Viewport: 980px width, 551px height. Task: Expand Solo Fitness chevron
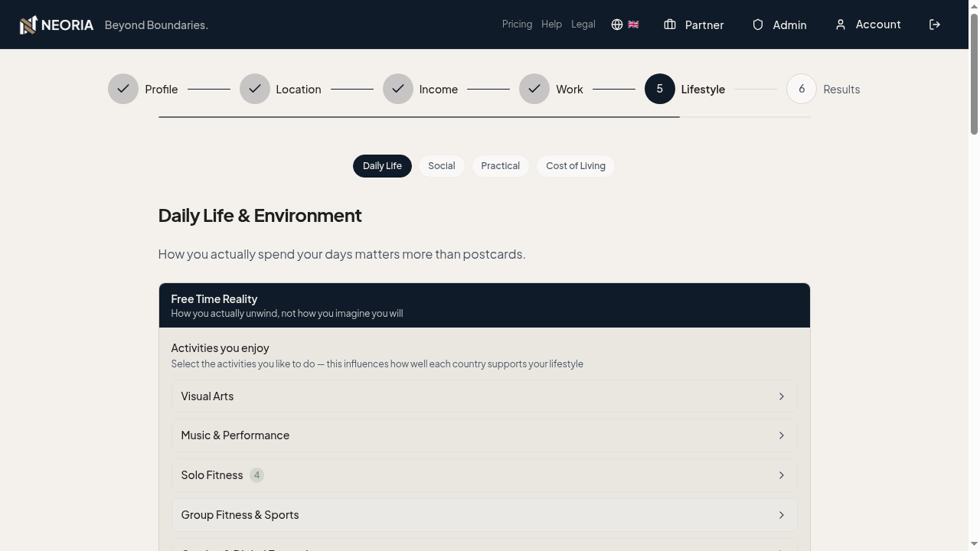click(782, 475)
